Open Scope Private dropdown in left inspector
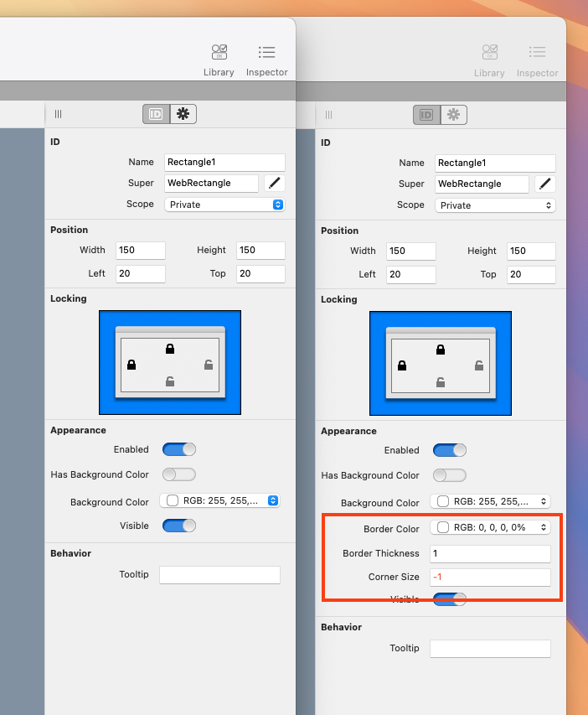Screen dimensions: 588x715 pyautogui.click(x=224, y=205)
